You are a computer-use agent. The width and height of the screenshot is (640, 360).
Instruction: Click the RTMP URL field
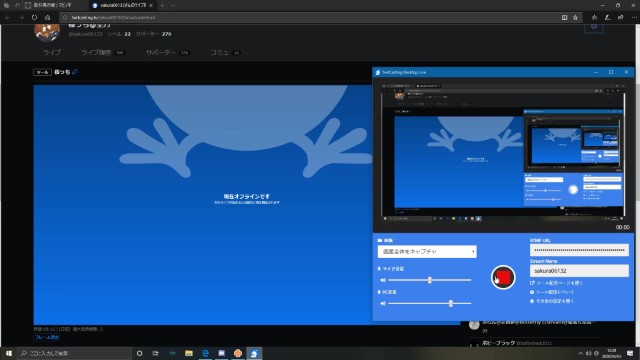click(x=579, y=250)
